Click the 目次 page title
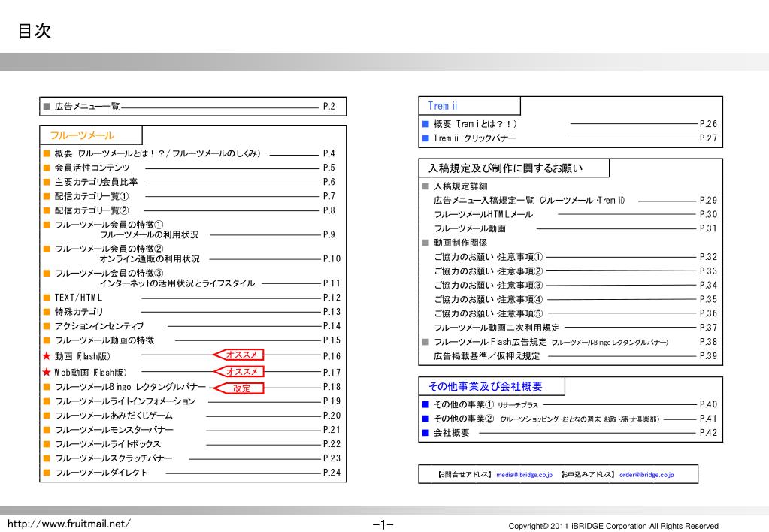The width and height of the screenshot is (769, 532). click(35, 31)
